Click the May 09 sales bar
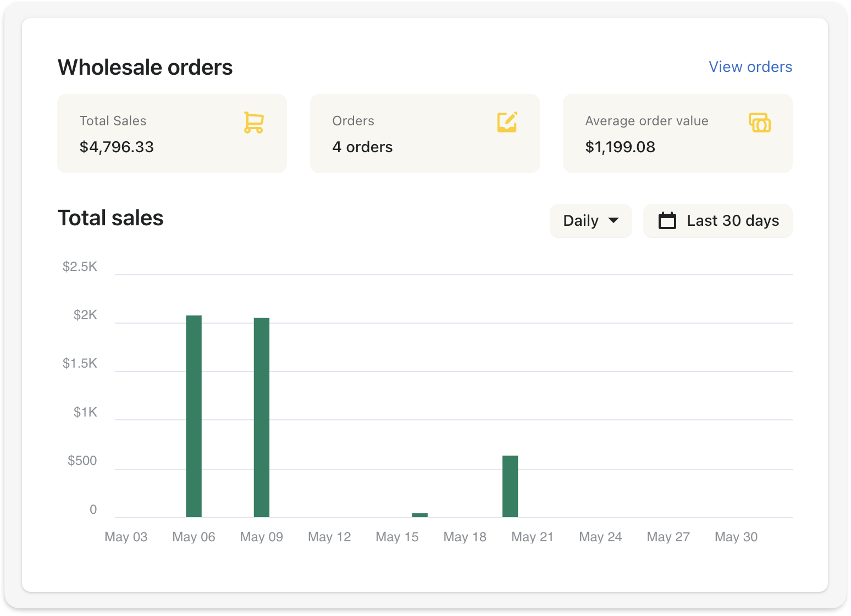This screenshot has height=616, width=851. tap(261, 417)
